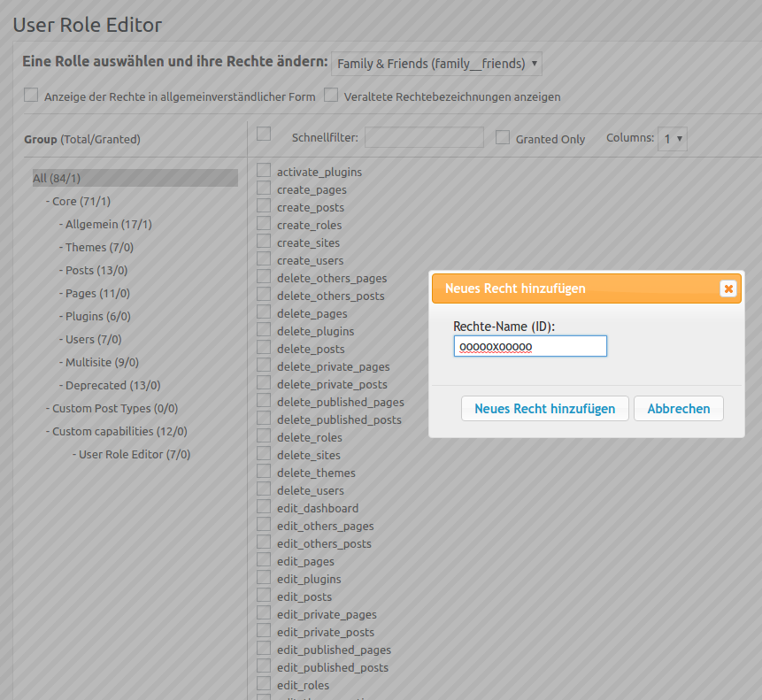Check the edit_plugins capability
The width and height of the screenshot is (762, 700).
[264, 577]
